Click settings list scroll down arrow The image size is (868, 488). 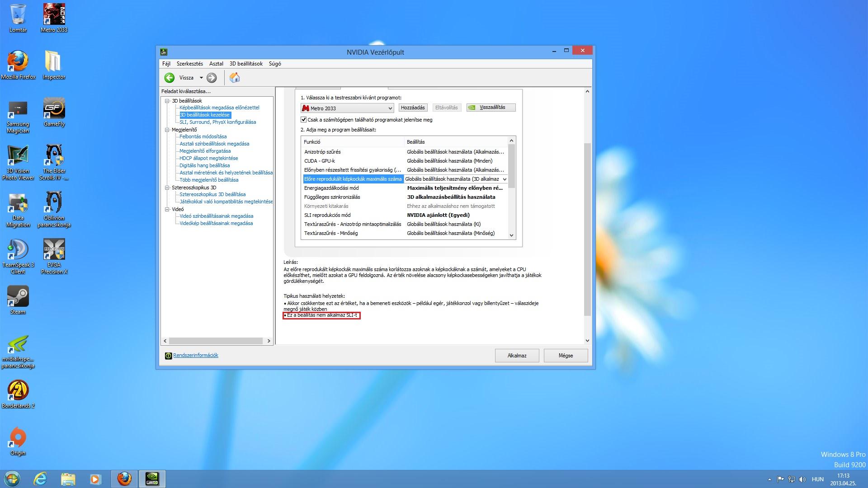click(x=511, y=235)
